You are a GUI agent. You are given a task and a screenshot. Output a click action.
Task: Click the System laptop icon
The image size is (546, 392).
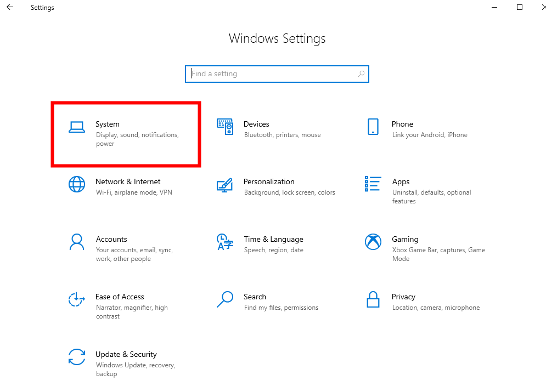(77, 127)
